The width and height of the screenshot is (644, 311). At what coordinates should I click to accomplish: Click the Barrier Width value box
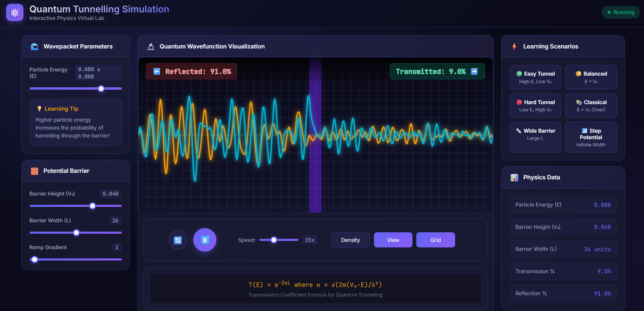115,221
